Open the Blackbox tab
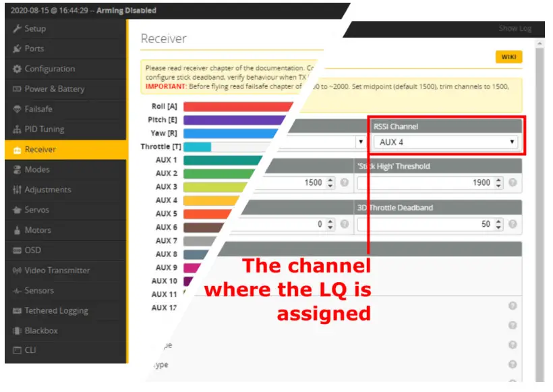Viewport: 553px width, 392px height. (x=65, y=331)
